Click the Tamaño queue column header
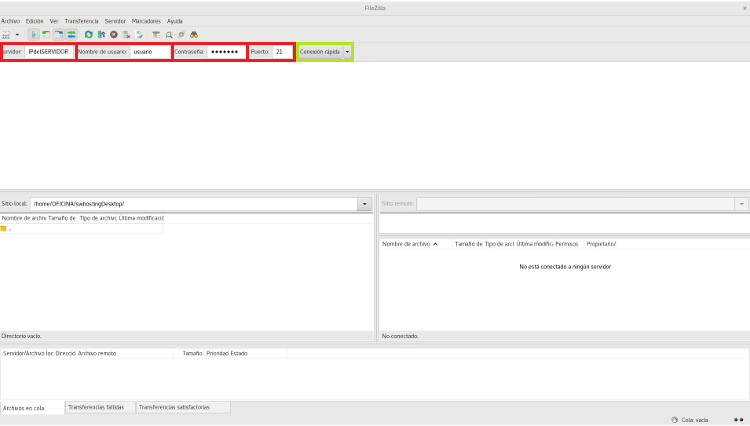The width and height of the screenshot is (750, 426). tap(189, 354)
